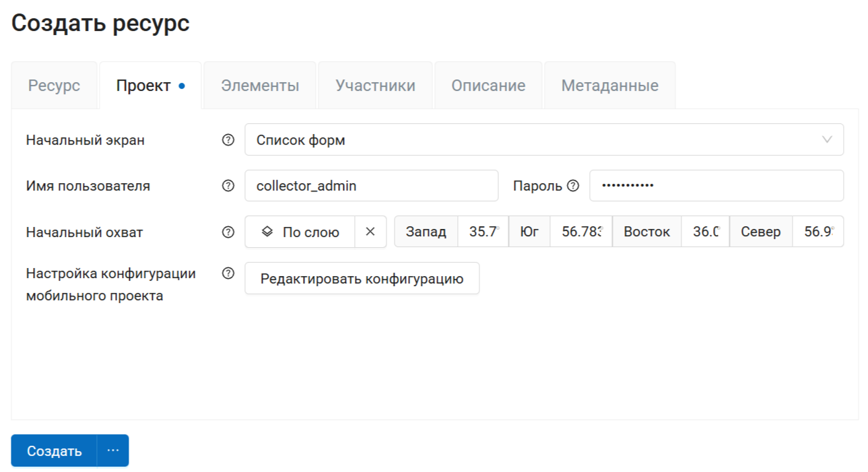This screenshot has width=868, height=472.
Task: Click help icon beside Начальный охват
Action: [228, 232]
